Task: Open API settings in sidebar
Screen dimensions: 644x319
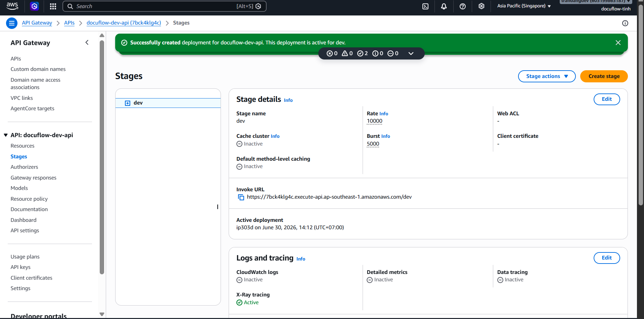Action: [25, 231]
